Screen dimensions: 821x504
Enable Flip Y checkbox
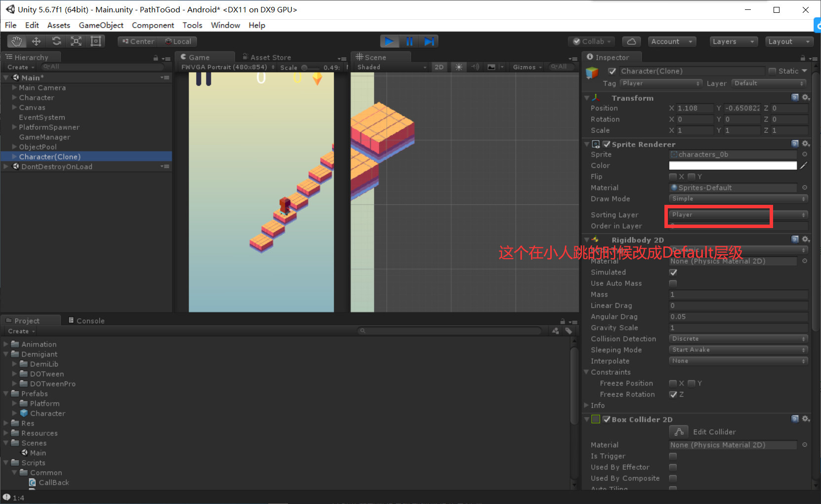692,177
